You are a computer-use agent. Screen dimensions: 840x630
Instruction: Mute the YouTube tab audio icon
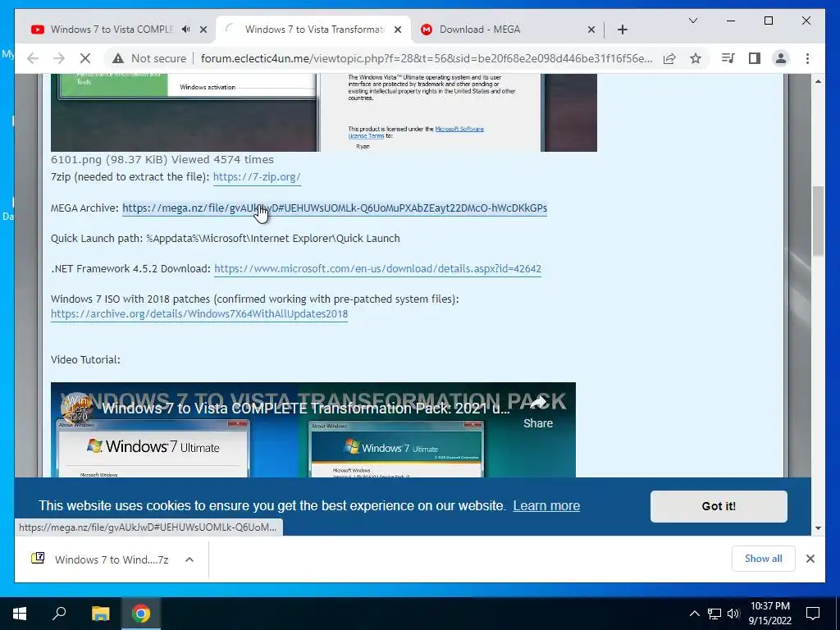(x=186, y=30)
